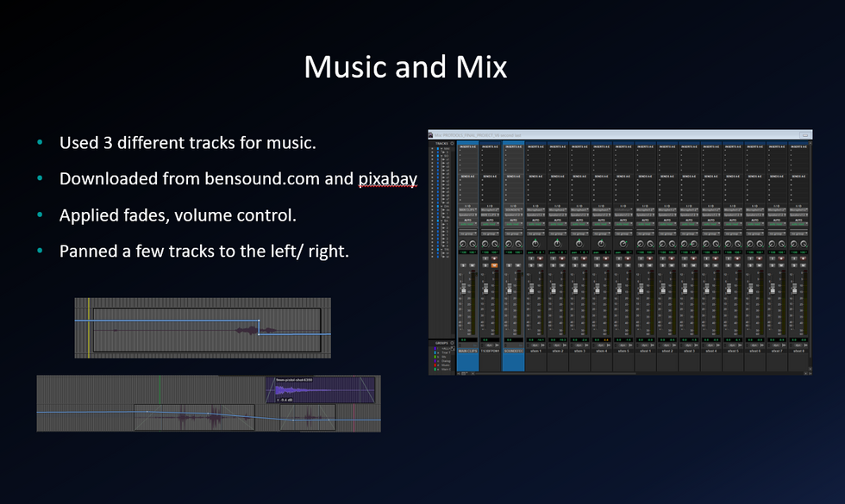This screenshot has width=845, height=504.
Task: Open input path selector on SOUNDEFEC strip
Action: click(514, 210)
